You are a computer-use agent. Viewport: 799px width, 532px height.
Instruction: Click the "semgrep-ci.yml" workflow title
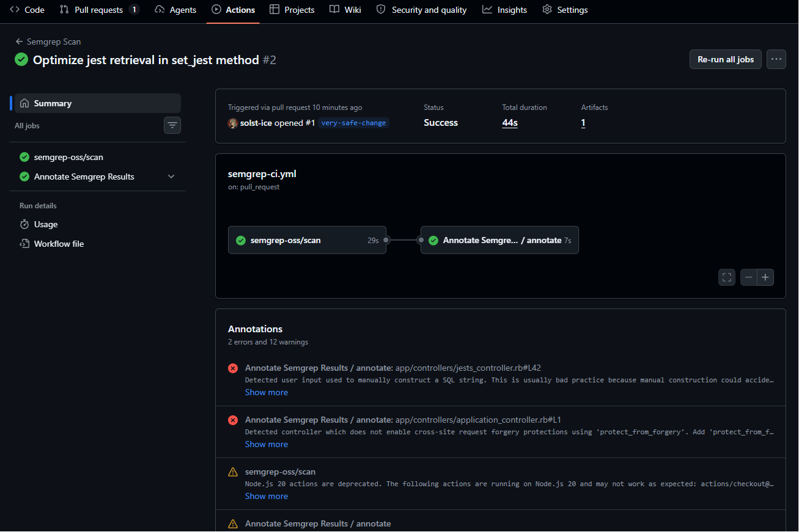(262, 173)
